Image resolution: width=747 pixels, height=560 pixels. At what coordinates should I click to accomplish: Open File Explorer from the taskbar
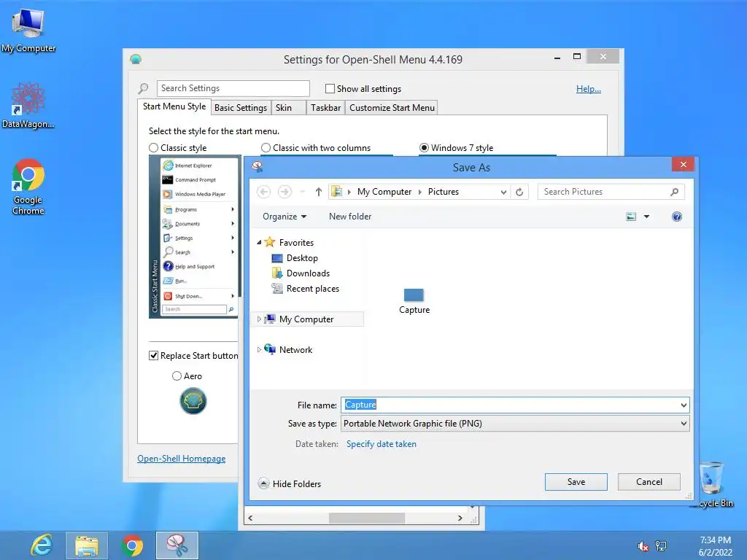[87, 545]
